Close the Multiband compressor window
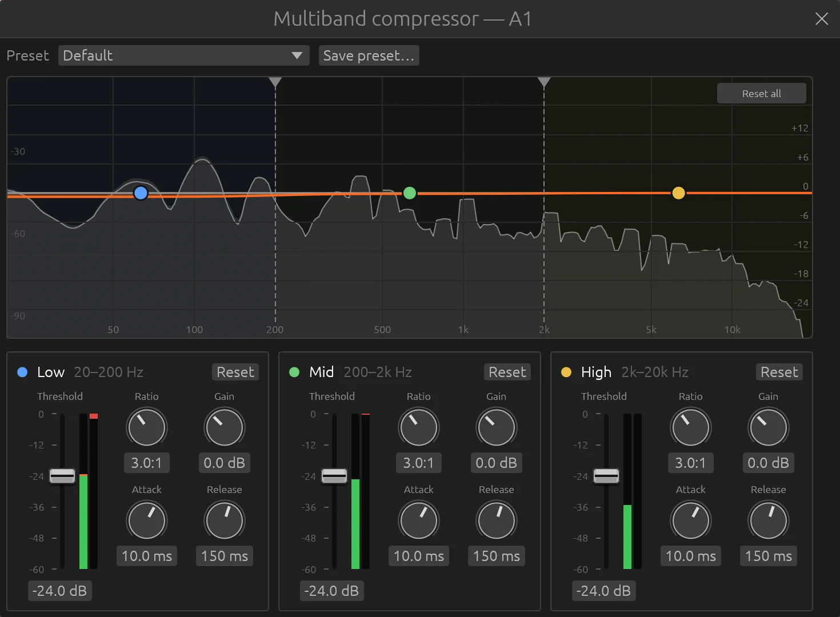The image size is (840, 617). [x=822, y=19]
